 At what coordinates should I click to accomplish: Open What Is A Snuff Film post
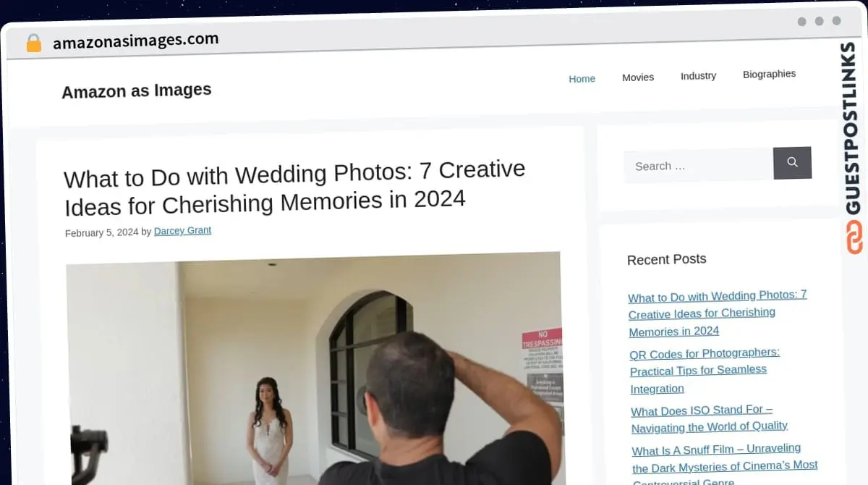point(725,465)
